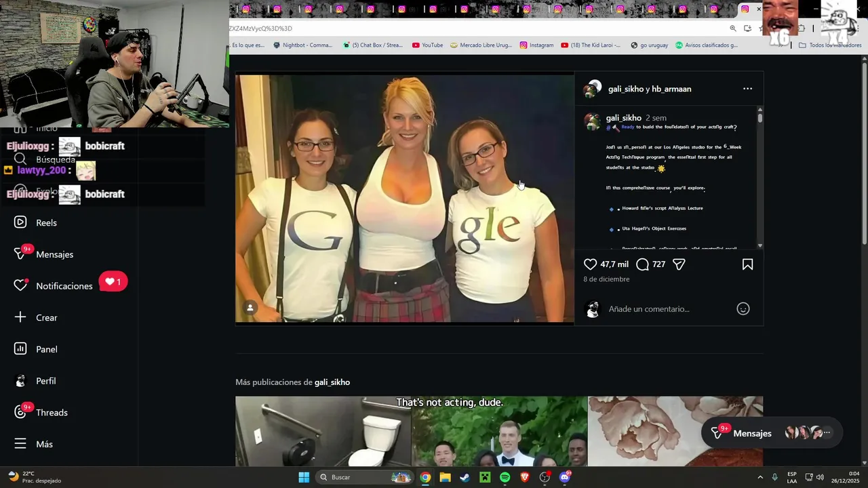Open the gali_sikho profile link in header
Screen dimensions: 868x488
pos(625,89)
